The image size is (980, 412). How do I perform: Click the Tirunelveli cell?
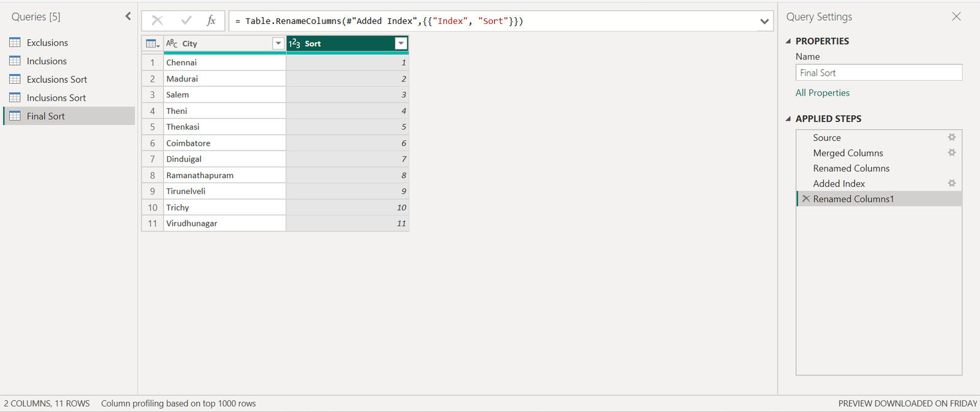[224, 191]
